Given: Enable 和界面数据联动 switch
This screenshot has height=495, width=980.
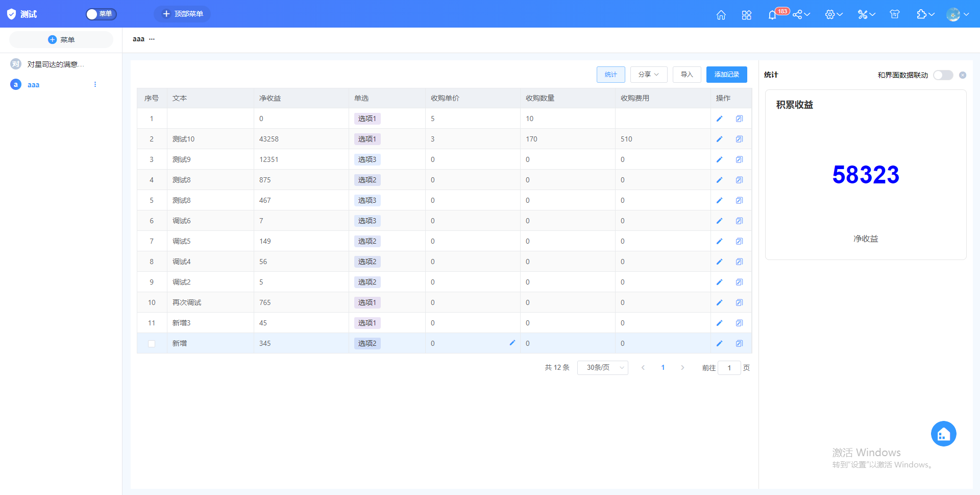Looking at the screenshot, I should [x=943, y=75].
